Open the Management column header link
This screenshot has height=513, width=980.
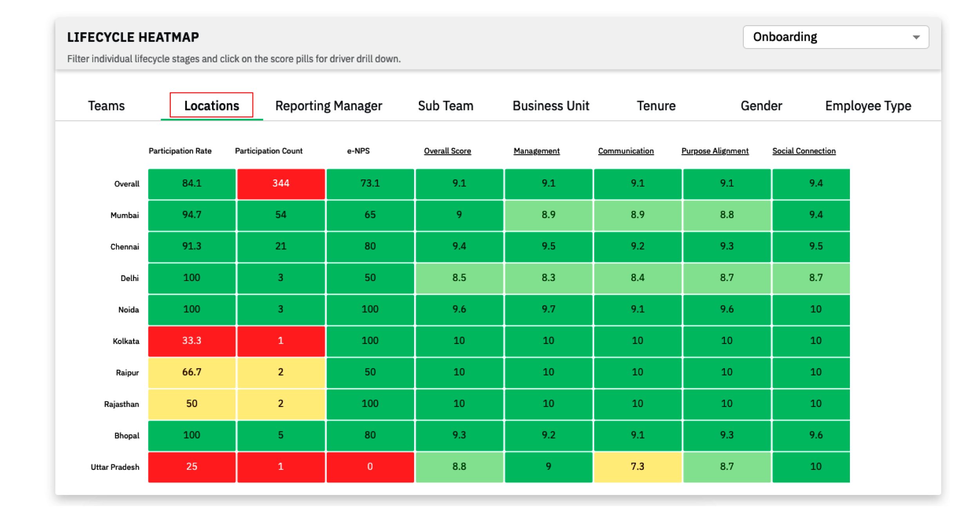point(536,151)
